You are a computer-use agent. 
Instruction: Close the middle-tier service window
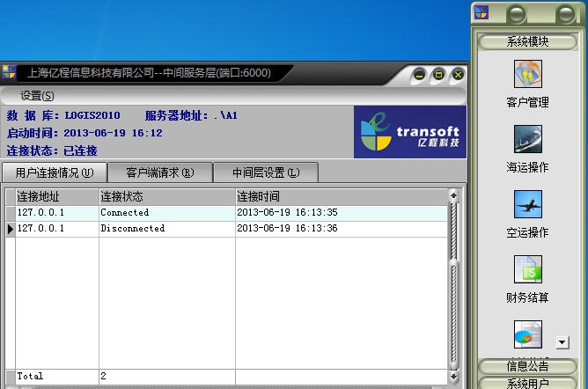[458, 75]
